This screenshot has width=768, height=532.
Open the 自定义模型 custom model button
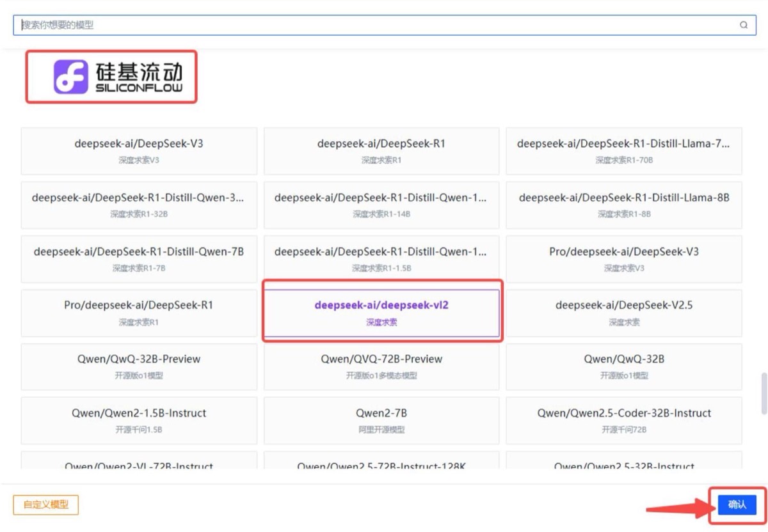45,505
